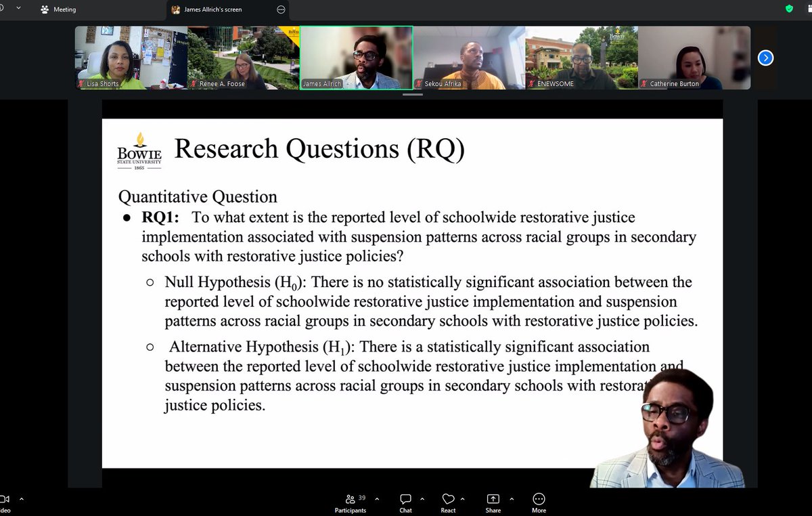Click the Bowie State University logo
Image resolution: width=812 pixels, height=516 pixels.
coord(139,150)
